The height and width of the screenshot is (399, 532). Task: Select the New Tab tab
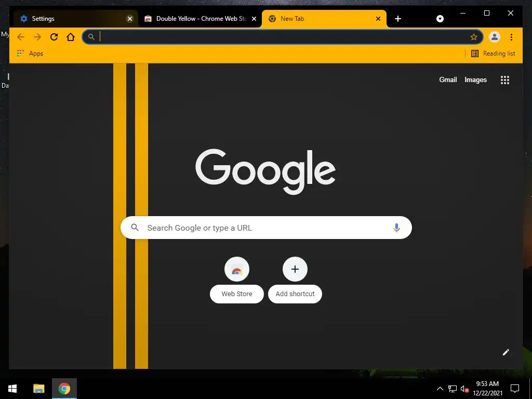click(324, 19)
